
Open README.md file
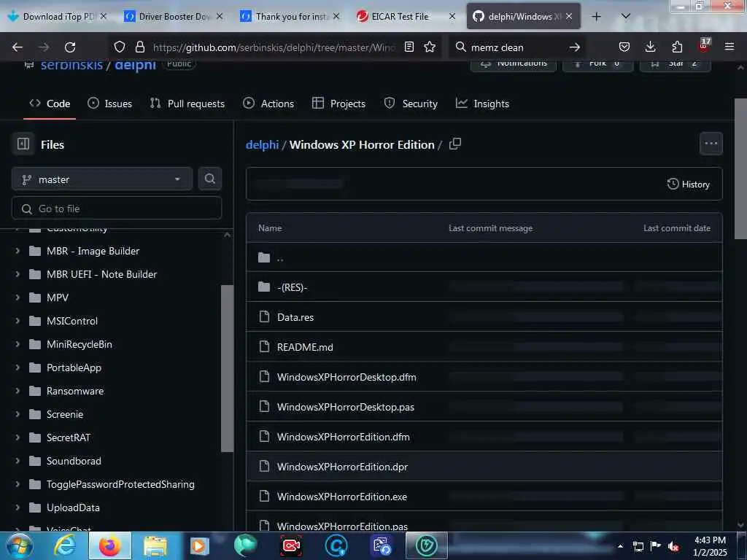coord(305,347)
